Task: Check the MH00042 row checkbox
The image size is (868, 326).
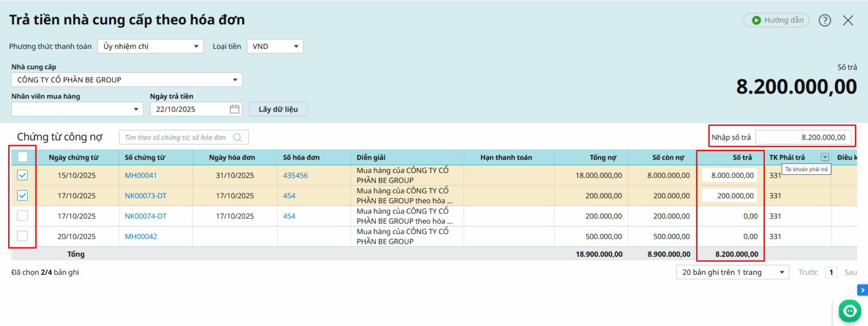Action: tap(23, 236)
